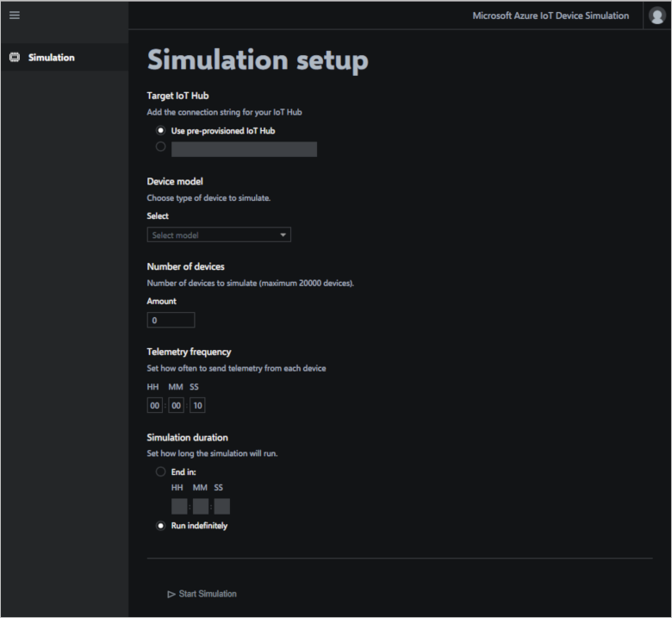The image size is (672, 618).
Task: Click the Start Simulation button label
Action: (x=208, y=594)
